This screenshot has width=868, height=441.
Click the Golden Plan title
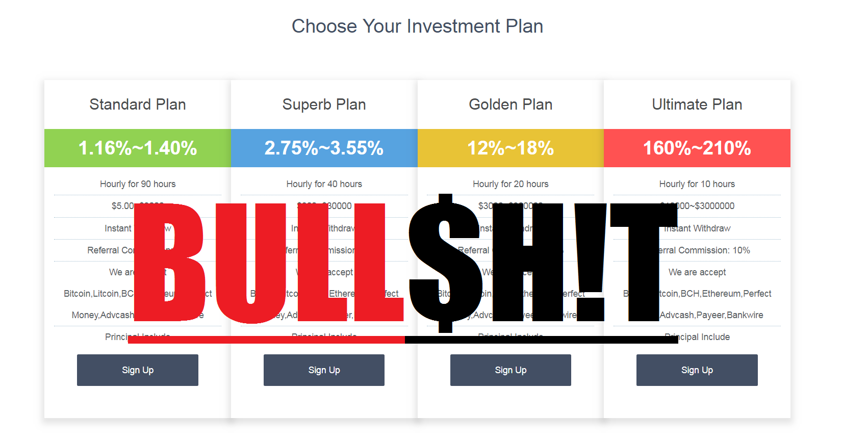click(x=510, y=105)
